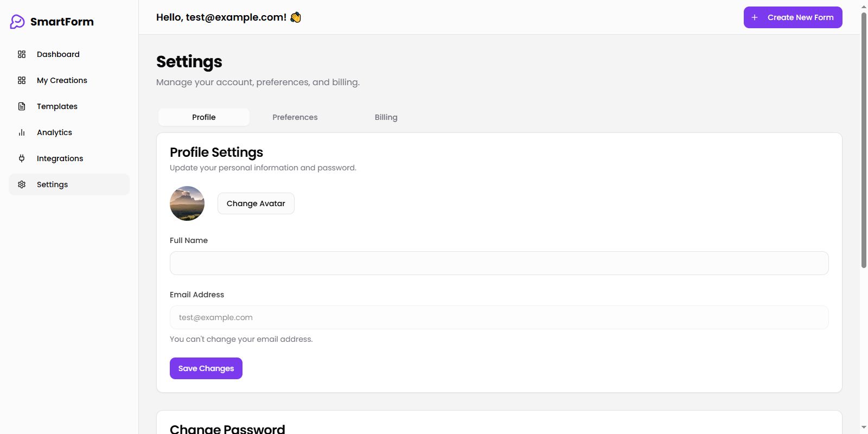Click the Dashboard grid icon
Image resolution: width=868 pixels, height=434 pixels.
tap(22, 54)
